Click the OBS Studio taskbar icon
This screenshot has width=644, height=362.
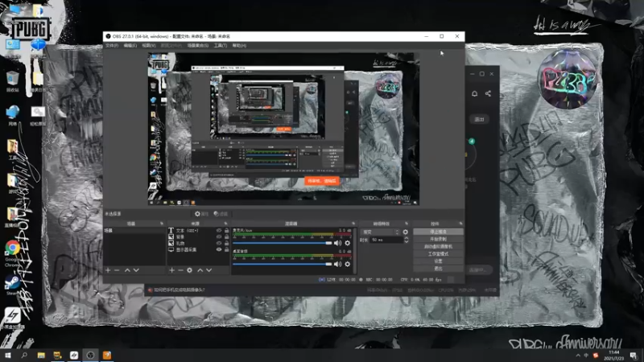click(x=90, y=355)
